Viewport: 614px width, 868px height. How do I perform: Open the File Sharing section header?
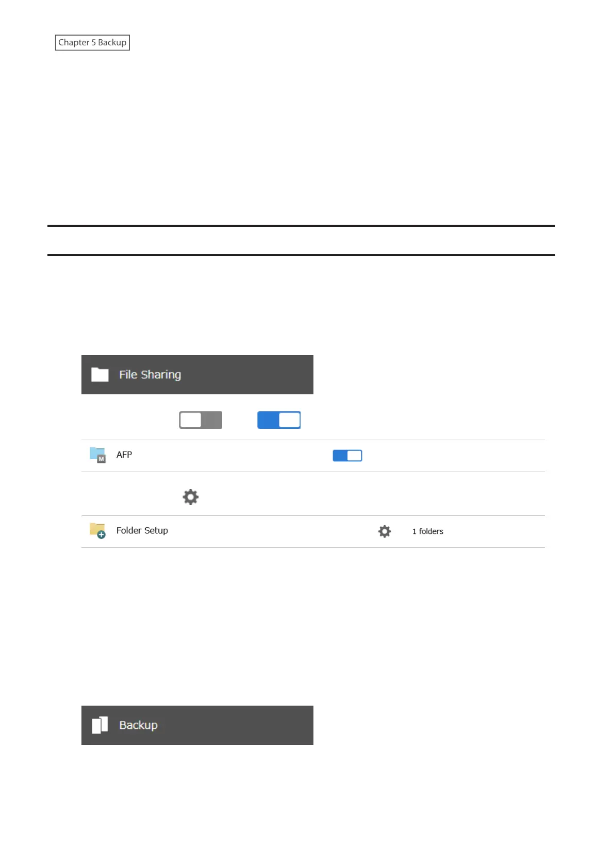197,375
